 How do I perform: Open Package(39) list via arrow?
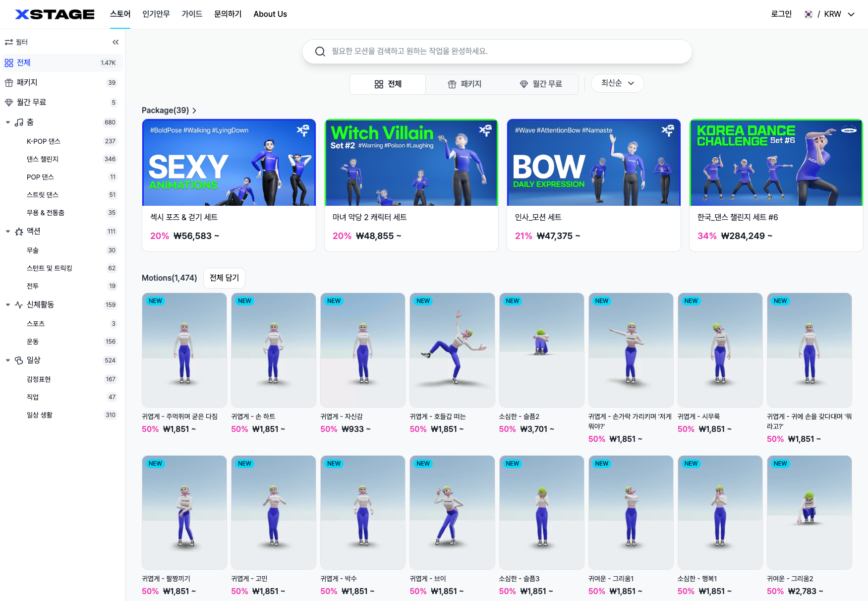coord(194,111)
